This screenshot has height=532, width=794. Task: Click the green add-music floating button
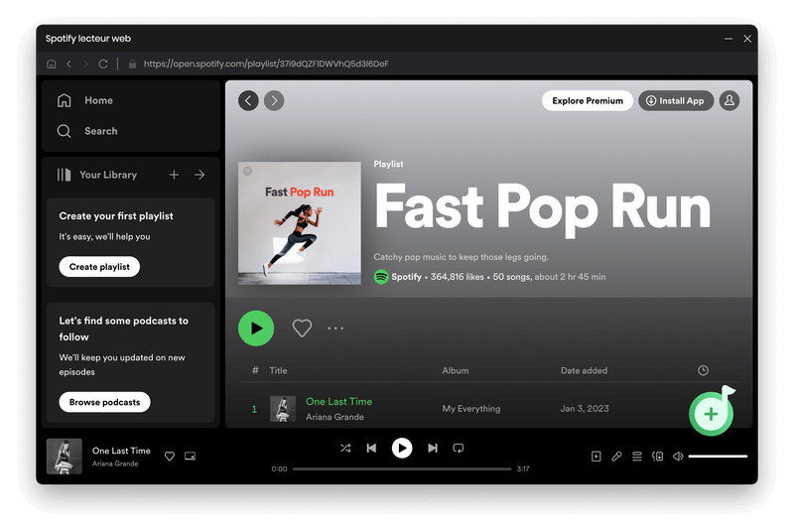[x=711, y=414]
